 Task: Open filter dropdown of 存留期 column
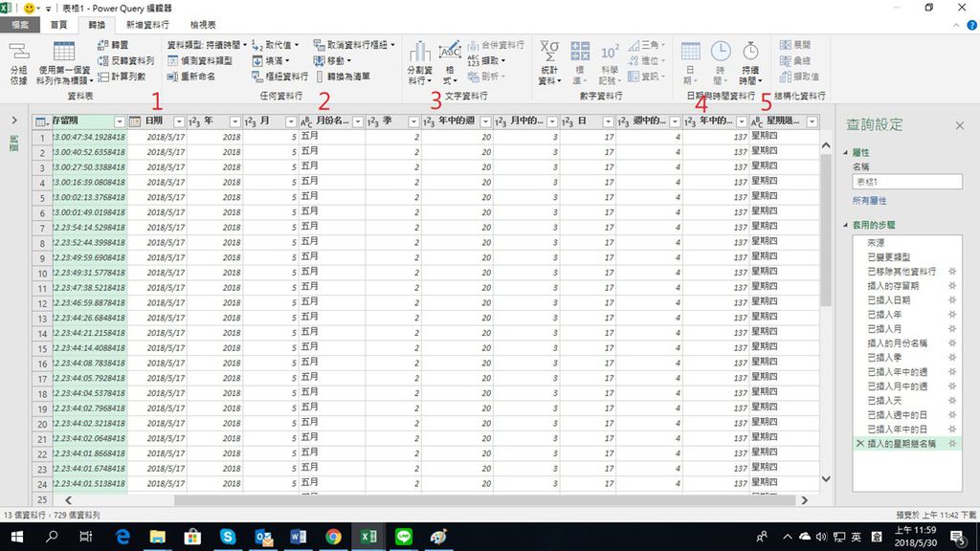(120, 121)
